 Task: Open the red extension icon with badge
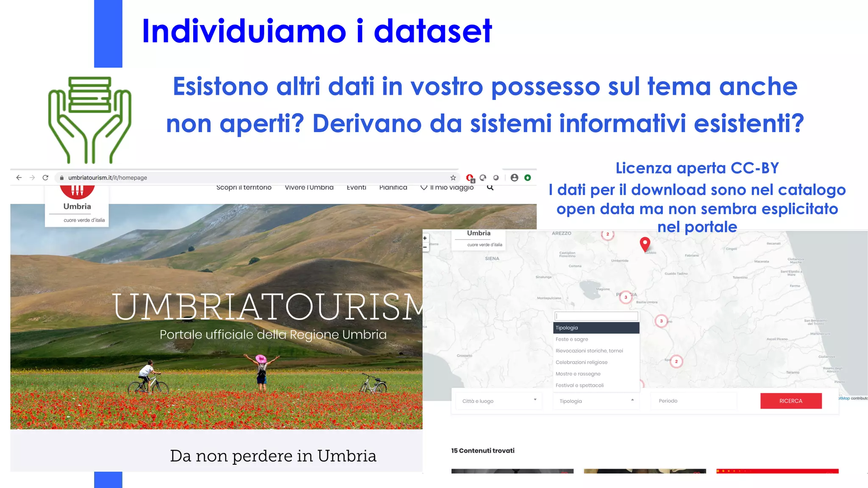tap(470, 178)
